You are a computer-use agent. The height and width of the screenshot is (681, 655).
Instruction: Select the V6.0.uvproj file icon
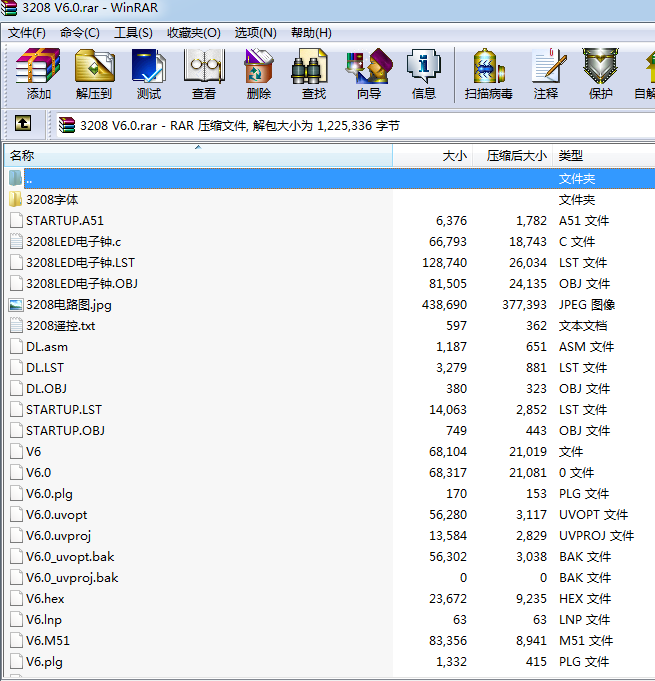click(16, 536)
